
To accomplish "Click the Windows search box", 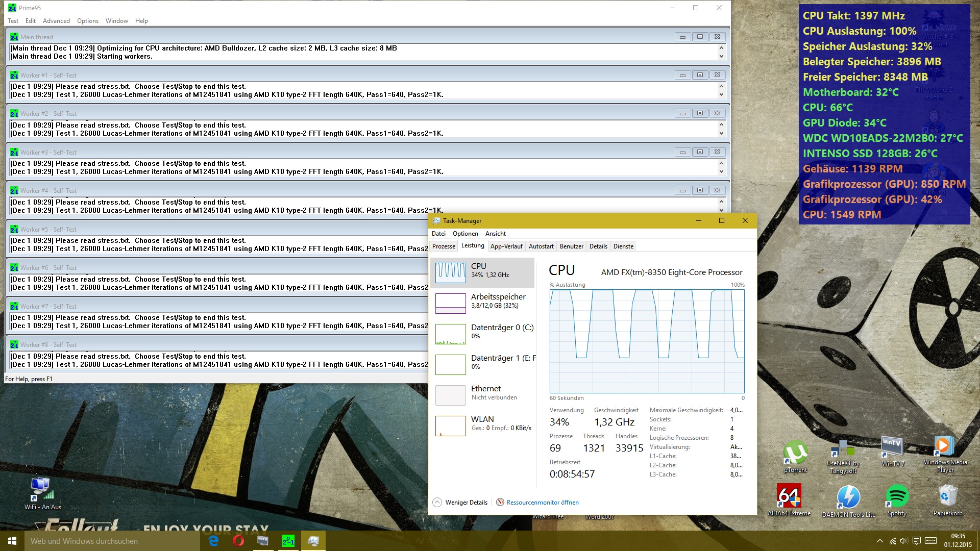I will tap(112, 541).
